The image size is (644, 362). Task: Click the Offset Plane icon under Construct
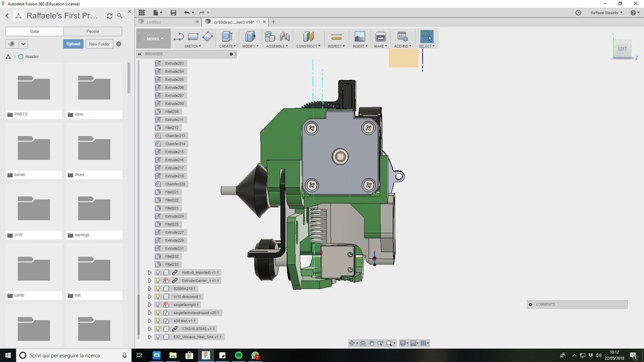coord(308,36)
